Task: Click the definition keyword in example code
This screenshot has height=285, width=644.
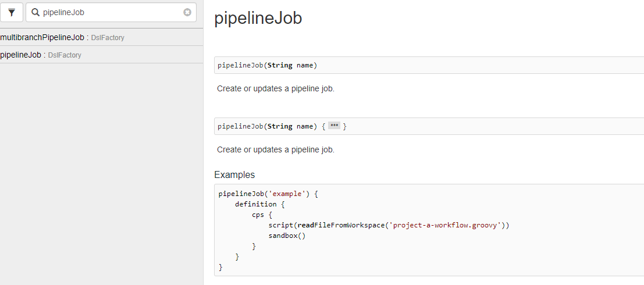Action: coord(255,204)
